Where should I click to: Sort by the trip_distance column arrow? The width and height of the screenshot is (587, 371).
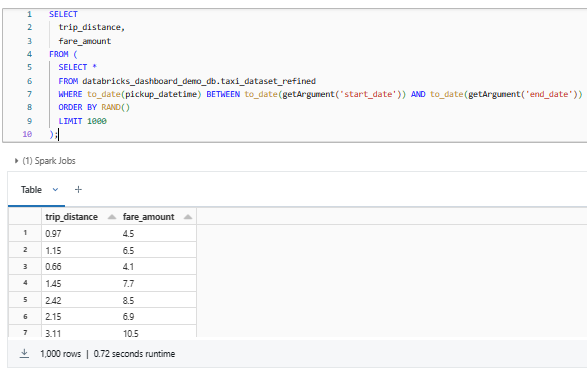(x=112, y=217)
